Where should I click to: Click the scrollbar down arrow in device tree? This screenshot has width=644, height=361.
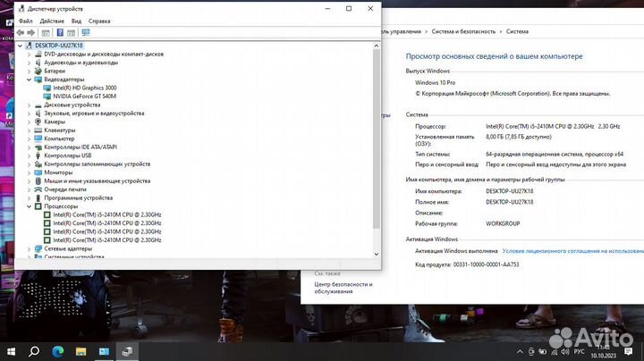[377, 254]
